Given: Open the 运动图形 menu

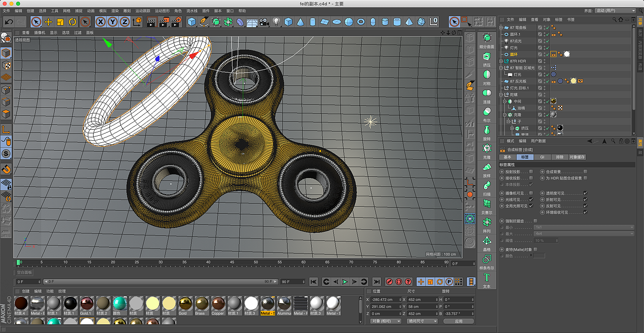Looking at the screenshot, I should click(x=162, y=11).
